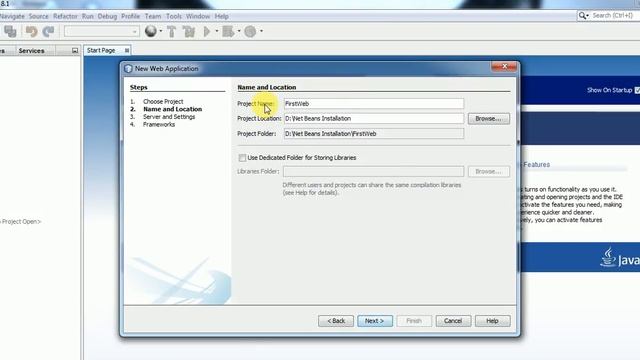Close the Start Page tab
The width and height of the screenshot is (640, 360).
click(127, 50)
